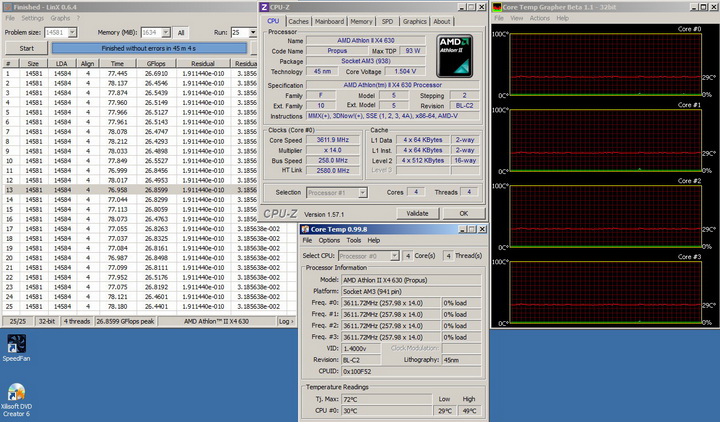Switch to the Caches tab in CPU-Z
Screen dimensions: 720x422
298,21
